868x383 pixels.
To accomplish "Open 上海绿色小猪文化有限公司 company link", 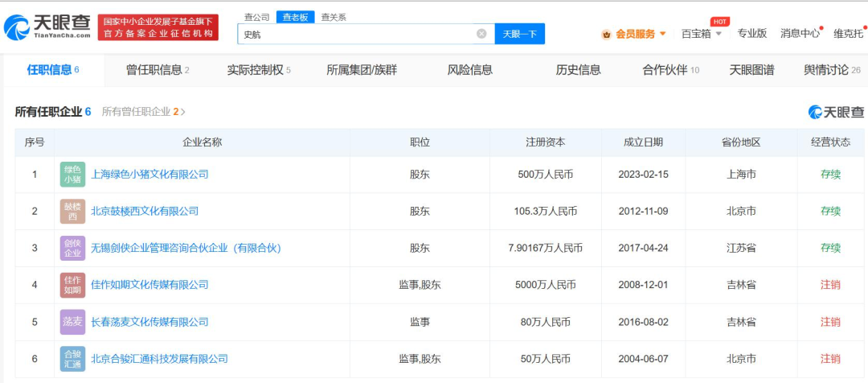I will pyautogui.click(x=149, y=175).
